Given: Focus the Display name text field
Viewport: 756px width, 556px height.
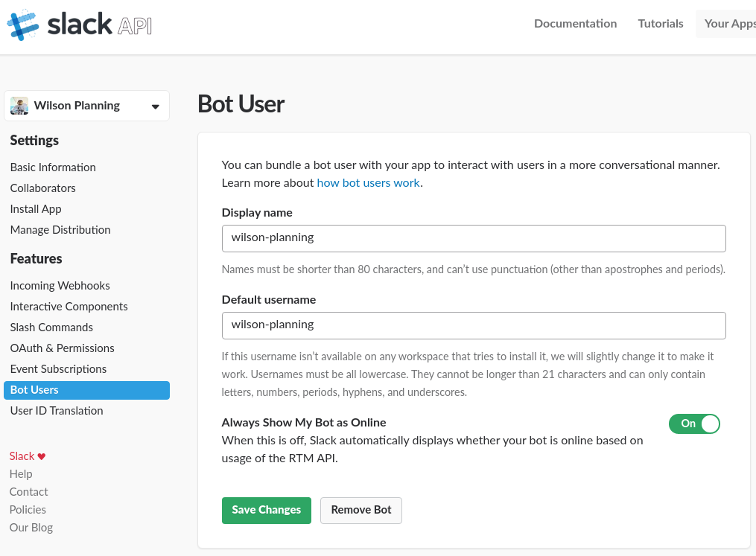Looking at the screenshot, I should pos(473,238).
